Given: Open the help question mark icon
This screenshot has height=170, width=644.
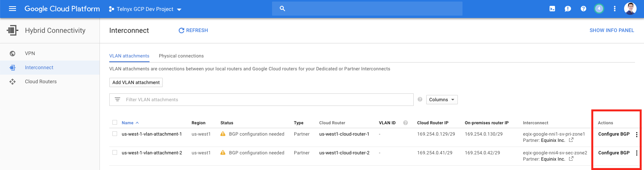Looking at the screenshot, I should pyautogui.click(x=584, y=9).
